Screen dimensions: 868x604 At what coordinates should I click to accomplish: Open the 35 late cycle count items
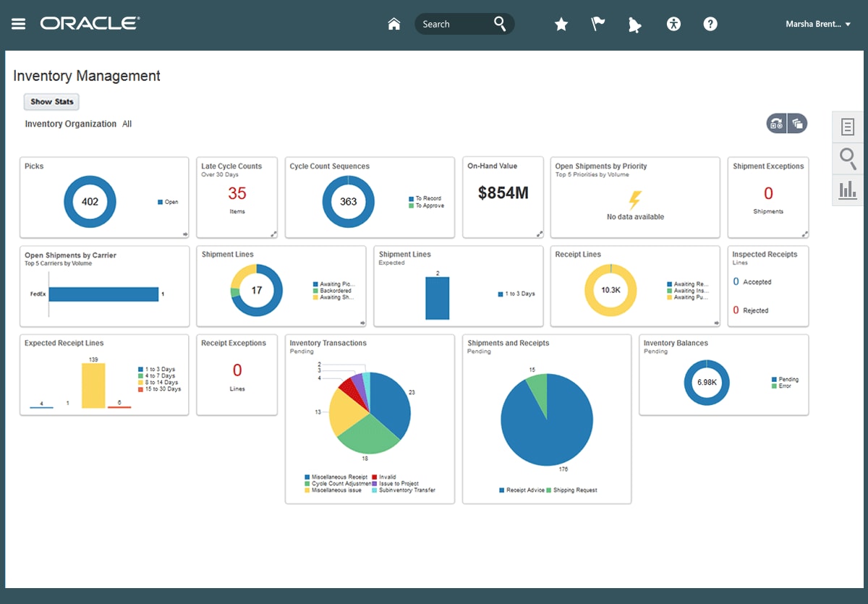click(237, 193)
